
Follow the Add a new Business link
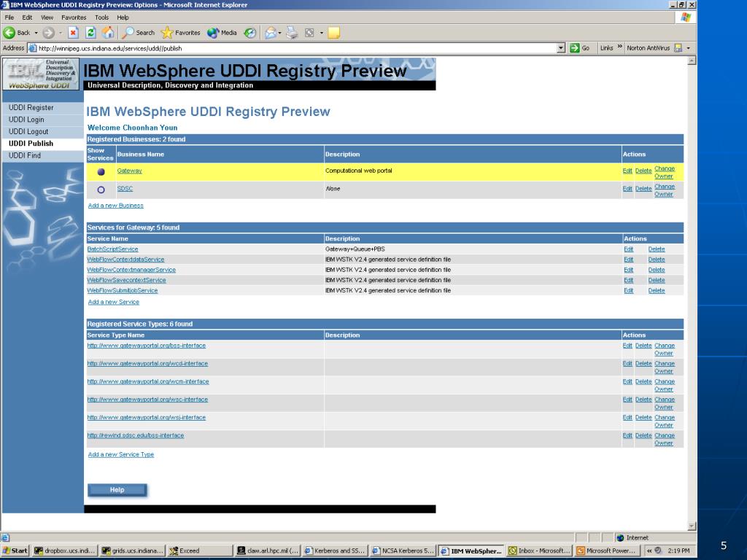click(116, 206)
